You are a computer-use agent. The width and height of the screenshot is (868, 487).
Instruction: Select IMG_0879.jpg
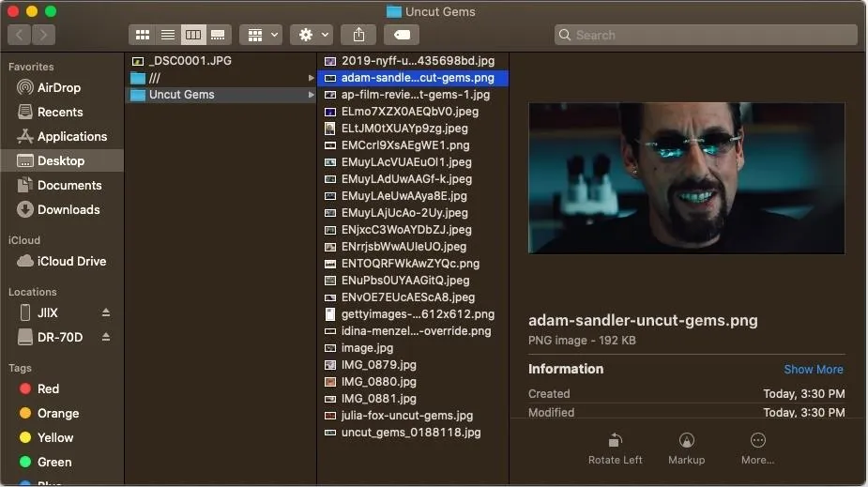pyautogui.click(x=414, y=365)
